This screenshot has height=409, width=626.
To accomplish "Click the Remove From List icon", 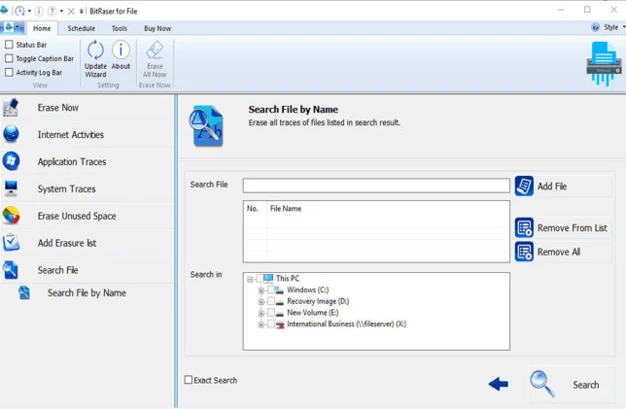I will pyautogui.click(x=524, y=228).
